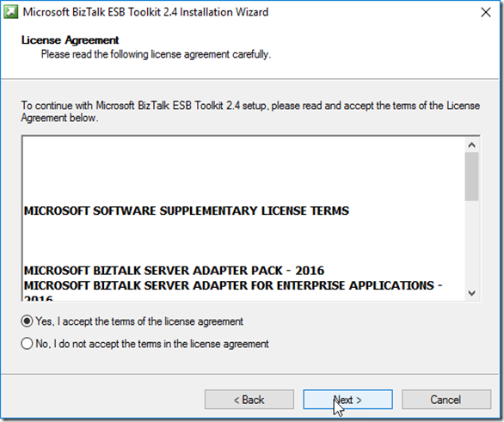Click the License Agreement page heading
The width and height of the screenshot is (504, 422).
coord(70,40)
